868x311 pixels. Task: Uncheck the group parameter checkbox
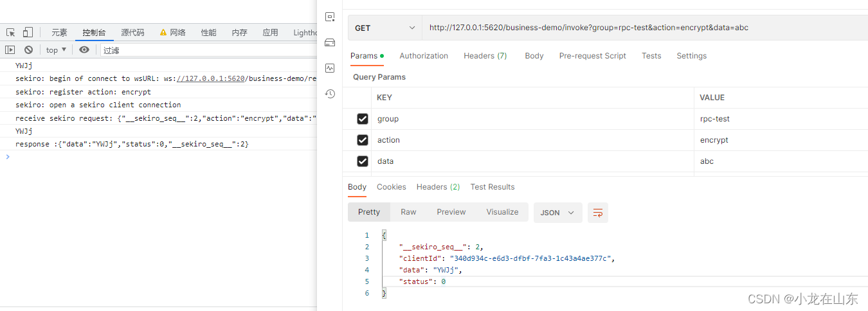(363, 119)
